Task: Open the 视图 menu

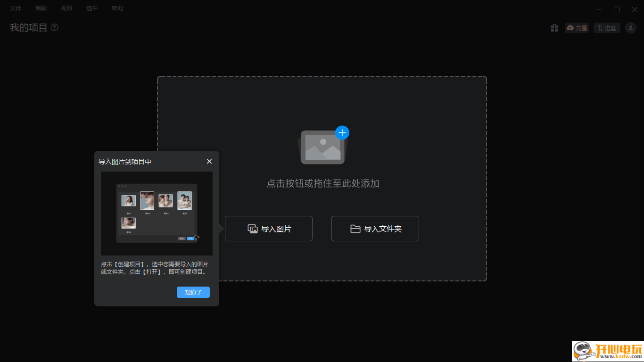Action: [x=66, y=8]
